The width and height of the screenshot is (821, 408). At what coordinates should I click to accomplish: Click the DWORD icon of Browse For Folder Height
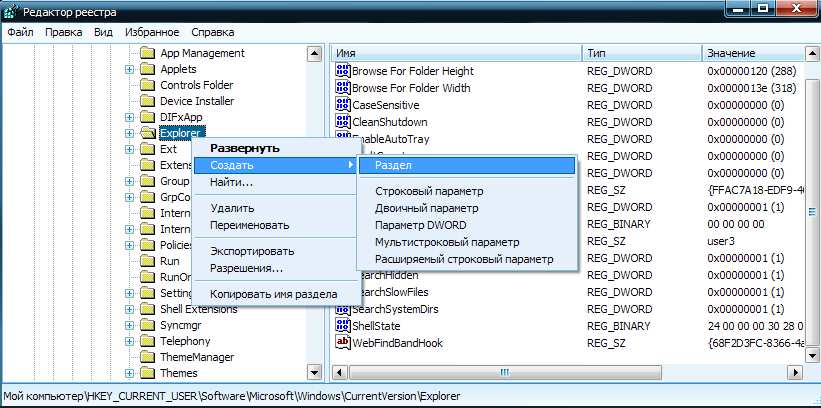click(343, 71)
